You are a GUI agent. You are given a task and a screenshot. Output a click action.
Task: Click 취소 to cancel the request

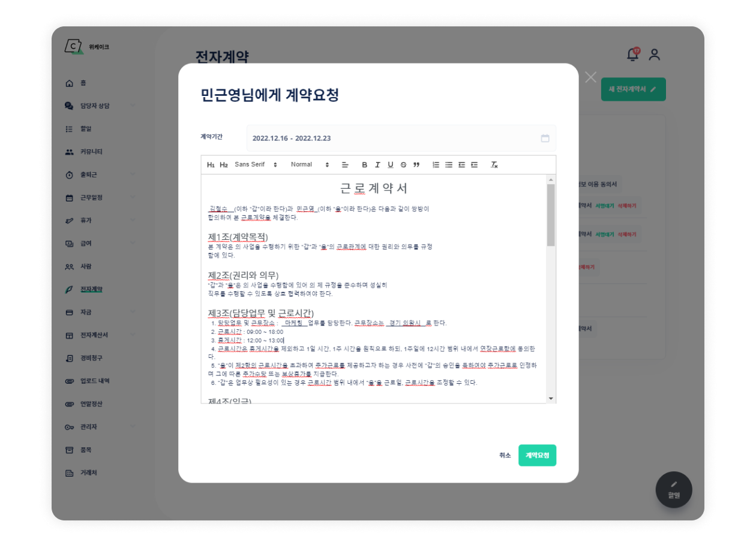pos(505,456)
